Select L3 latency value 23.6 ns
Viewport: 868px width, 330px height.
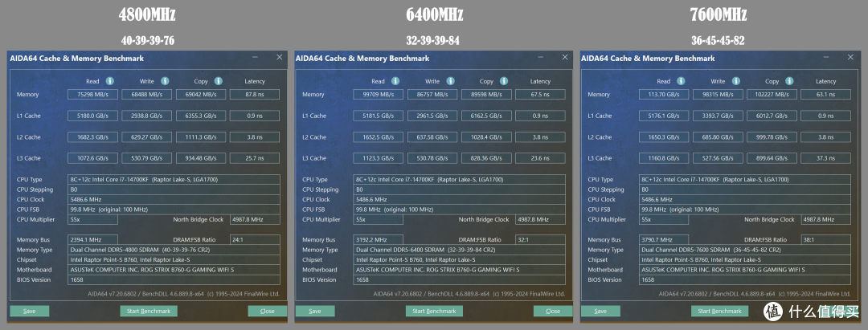coord(540,158)
